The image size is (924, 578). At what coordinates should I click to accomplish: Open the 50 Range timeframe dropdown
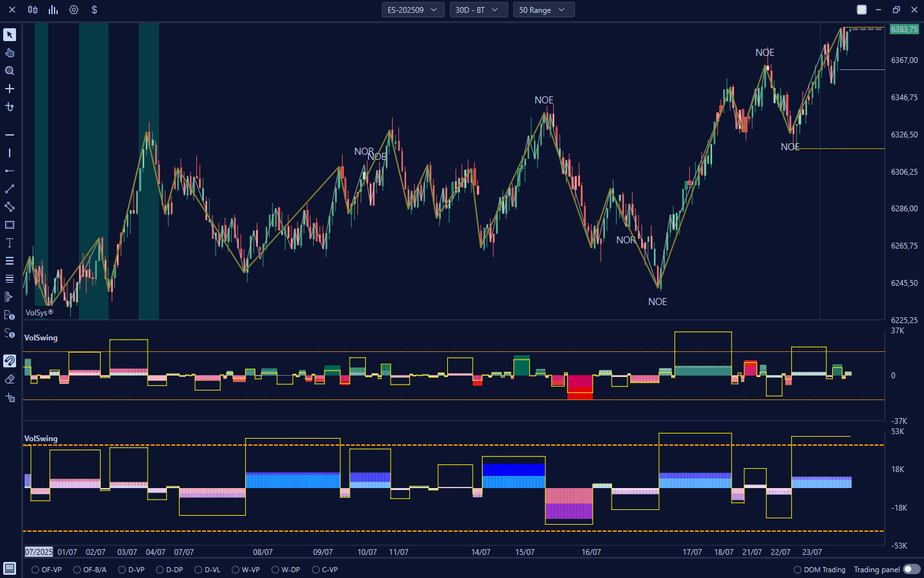tap(543, 10)
